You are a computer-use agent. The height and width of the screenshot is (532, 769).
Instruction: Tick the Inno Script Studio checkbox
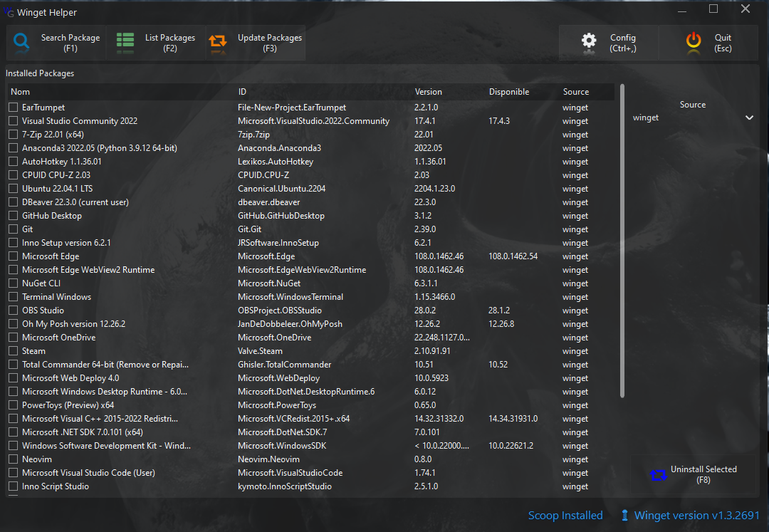[14, 486]
